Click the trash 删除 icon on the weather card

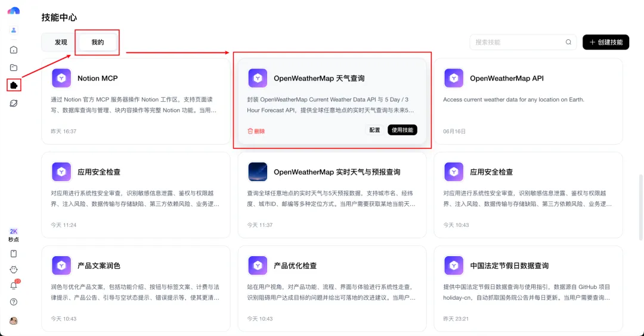point(250,131)
